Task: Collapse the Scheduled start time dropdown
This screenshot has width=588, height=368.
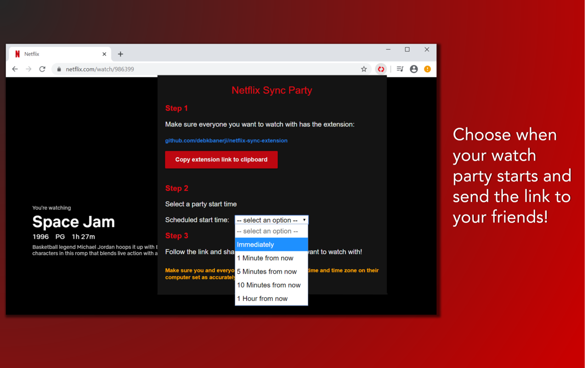Action: (x=271, y=220)
